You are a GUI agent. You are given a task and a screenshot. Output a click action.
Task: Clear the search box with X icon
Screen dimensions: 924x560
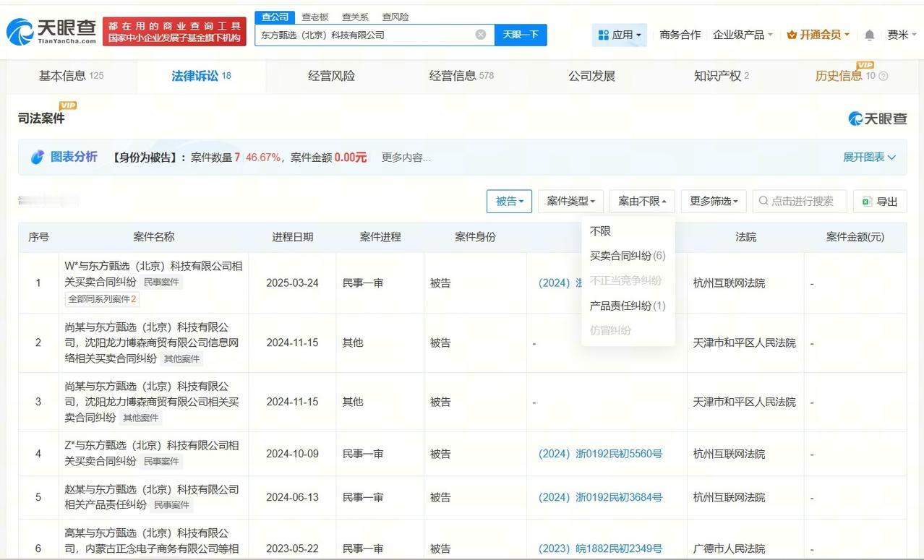pos(480,35)
